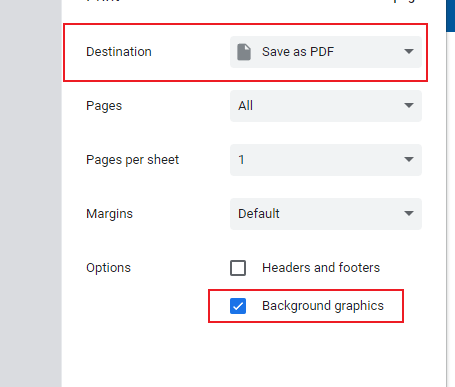The height and width of the screenshot is (387, 455).
Task: Open the Destination dropdown showing Save as PDF
Action: [326, 52]
